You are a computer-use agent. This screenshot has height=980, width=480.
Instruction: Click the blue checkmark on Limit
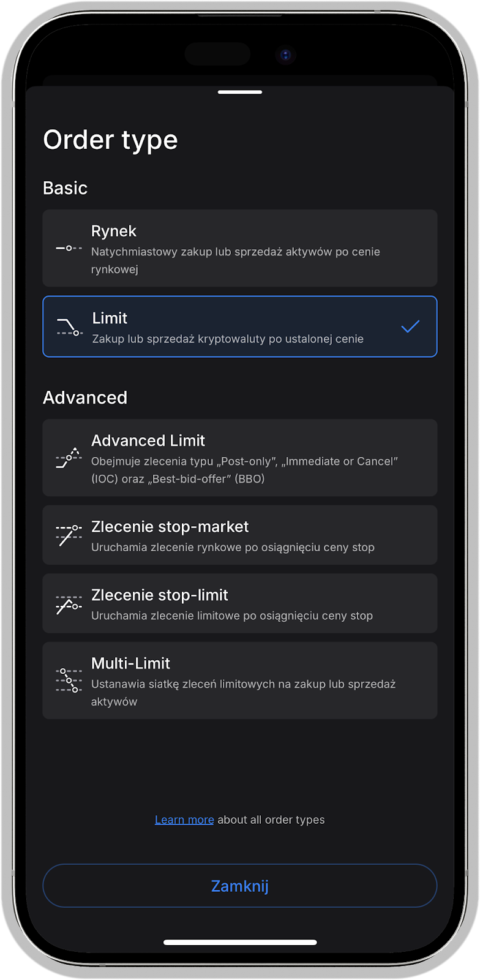tap(410, 326)
